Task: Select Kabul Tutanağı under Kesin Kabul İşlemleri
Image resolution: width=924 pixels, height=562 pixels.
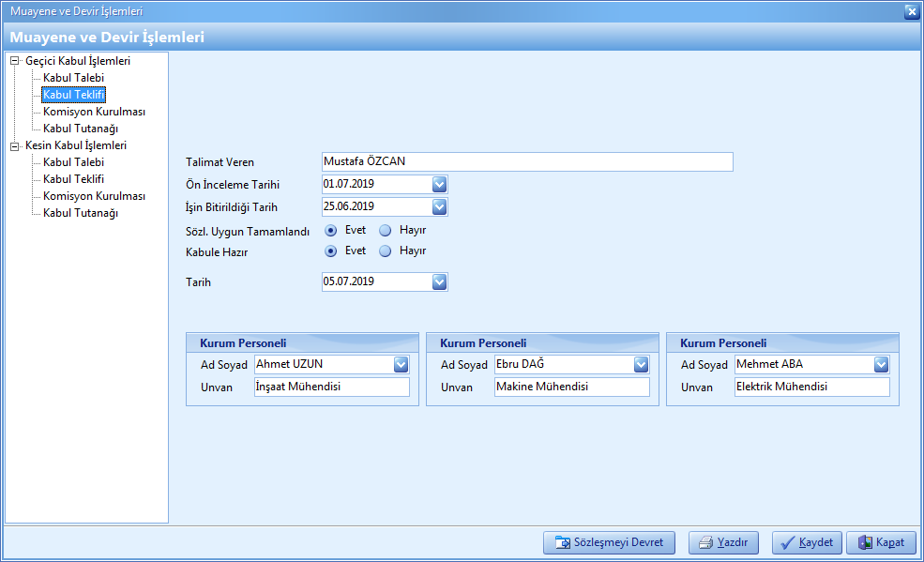Action: [80, 213]
